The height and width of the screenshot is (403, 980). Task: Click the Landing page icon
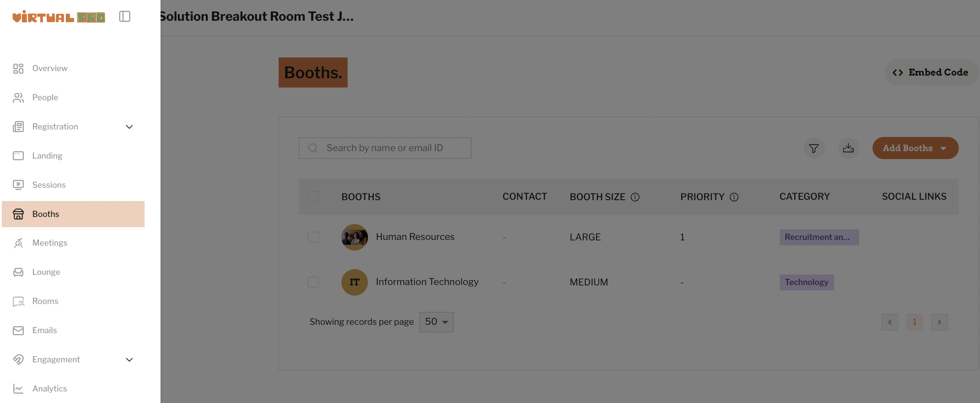[18, 156]
